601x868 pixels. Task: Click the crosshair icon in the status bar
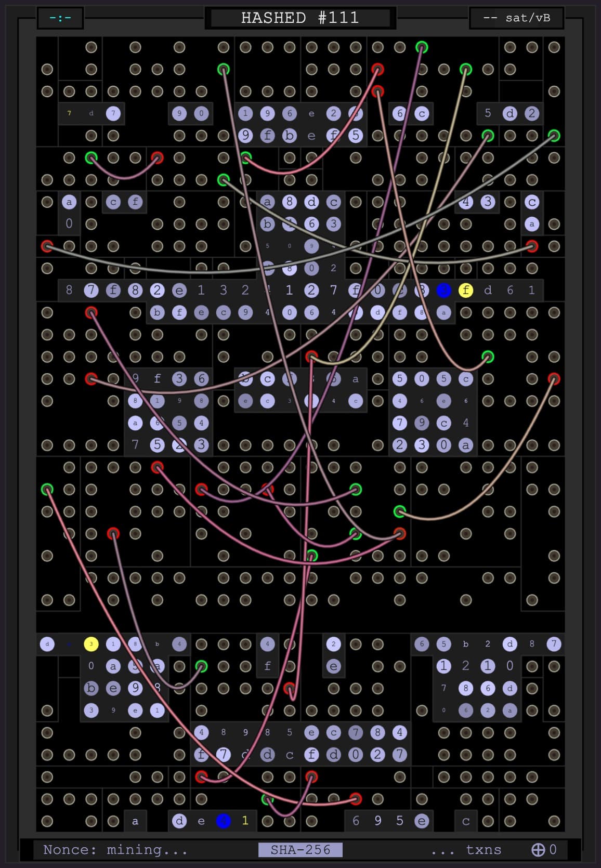pos(538,850)
